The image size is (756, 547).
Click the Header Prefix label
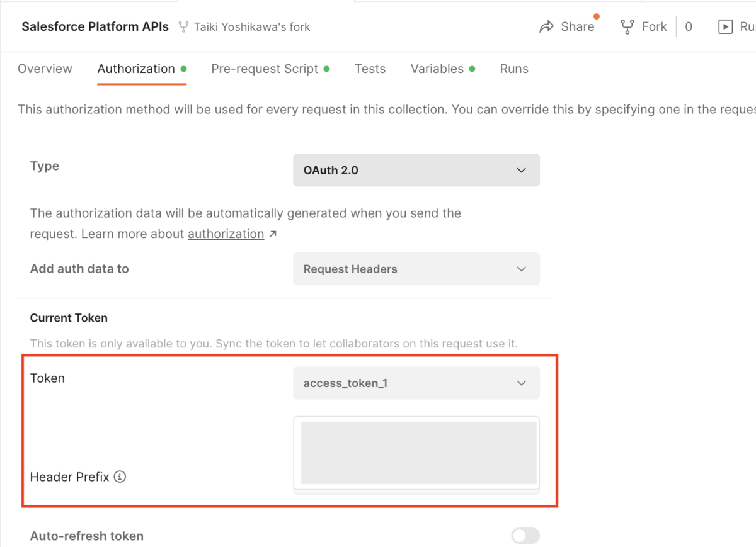tap(70, 477)
